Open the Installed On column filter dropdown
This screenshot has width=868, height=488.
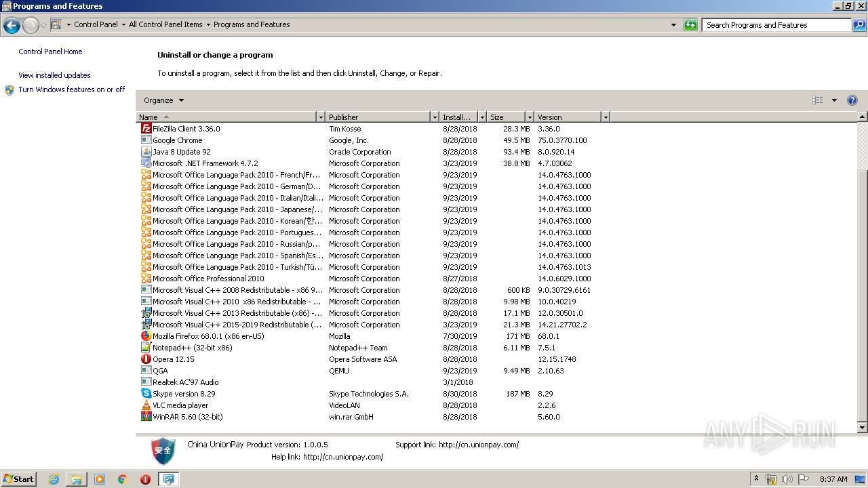[482, 117]
